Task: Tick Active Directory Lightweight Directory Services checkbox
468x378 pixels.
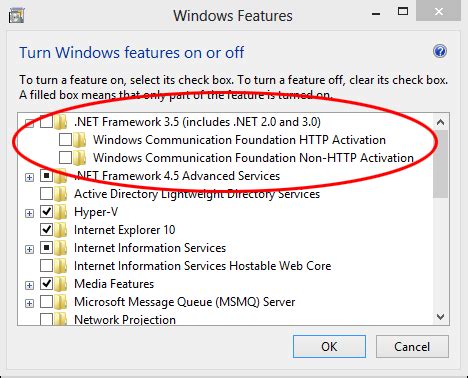Action: (46, 194)
